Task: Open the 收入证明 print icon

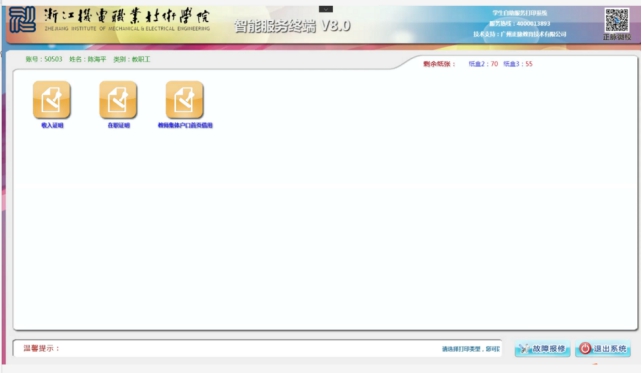Action: (52, 99)
